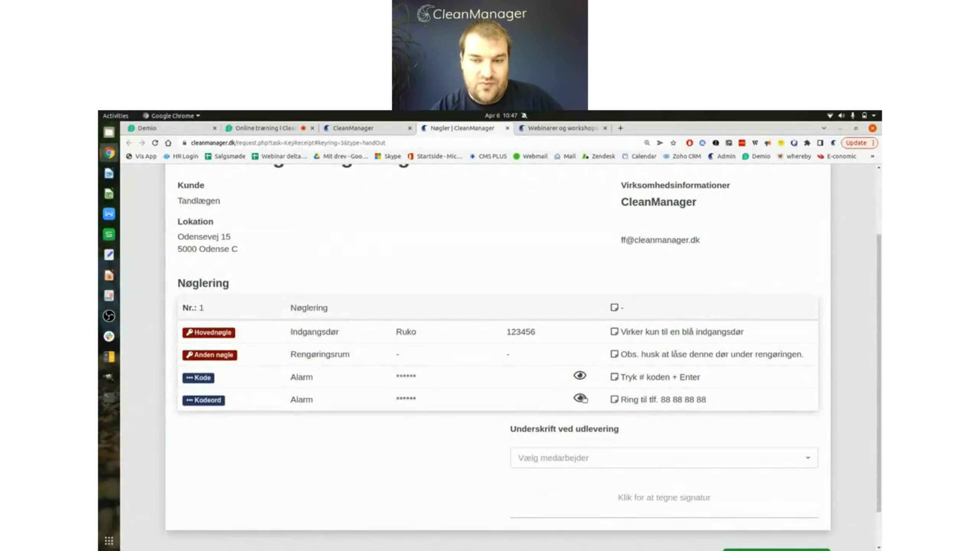Click the Anden nøgle key badge

209,355
